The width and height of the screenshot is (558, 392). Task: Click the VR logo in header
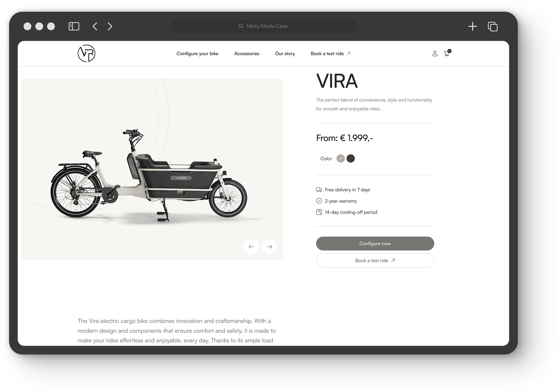pos(86,53)
